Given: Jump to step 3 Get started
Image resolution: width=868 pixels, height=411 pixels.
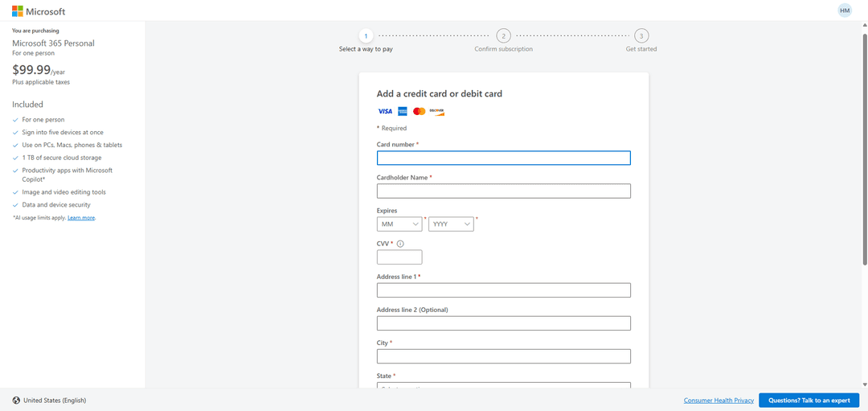Looking at the screenshot, I should (641, 36).
